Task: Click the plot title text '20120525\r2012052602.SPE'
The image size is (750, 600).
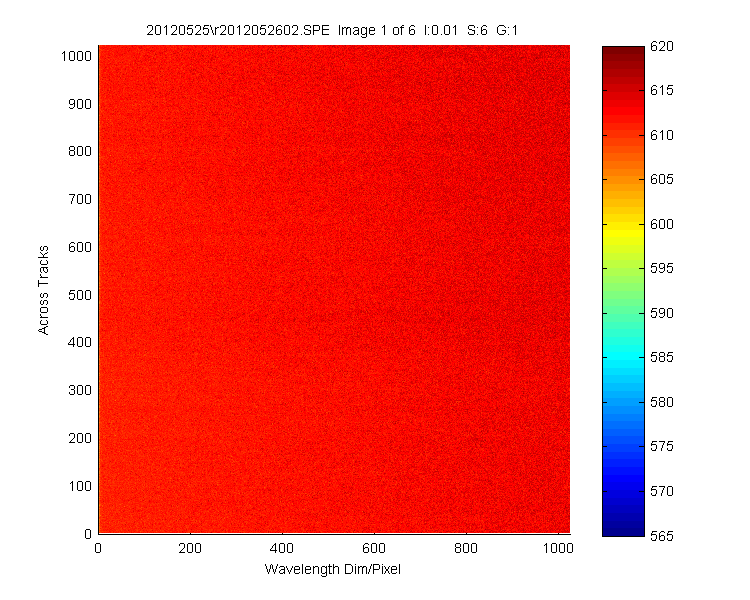Action: [x=238, y=31]
